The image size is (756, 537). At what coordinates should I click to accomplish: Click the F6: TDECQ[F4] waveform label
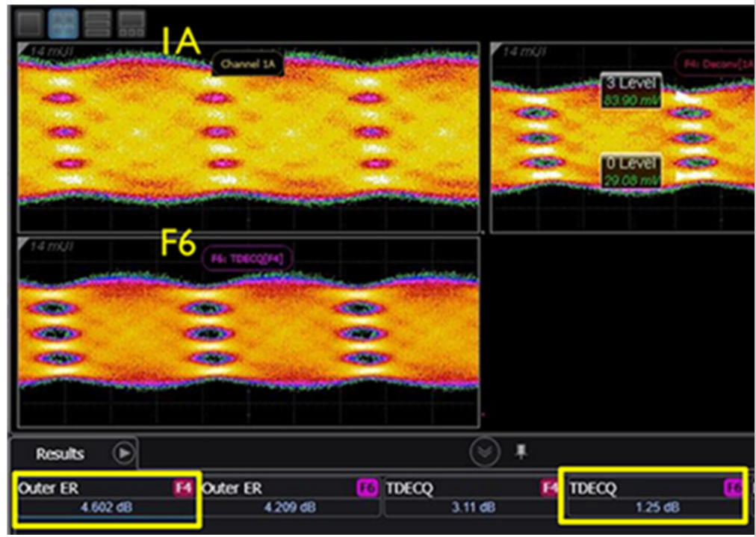pos(247,258)
